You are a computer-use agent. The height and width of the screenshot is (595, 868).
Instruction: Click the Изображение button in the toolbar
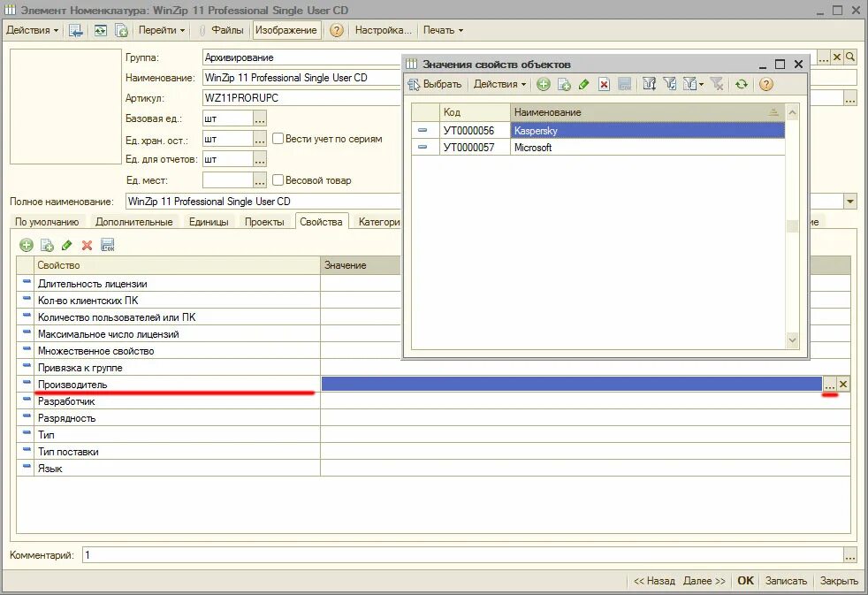286,30
